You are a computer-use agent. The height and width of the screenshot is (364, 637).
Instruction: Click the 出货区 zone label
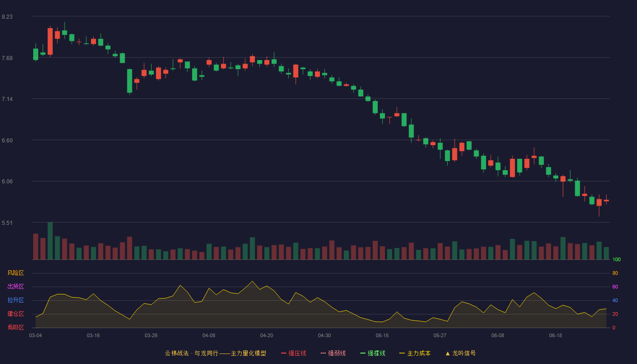[x=15, y=287]
